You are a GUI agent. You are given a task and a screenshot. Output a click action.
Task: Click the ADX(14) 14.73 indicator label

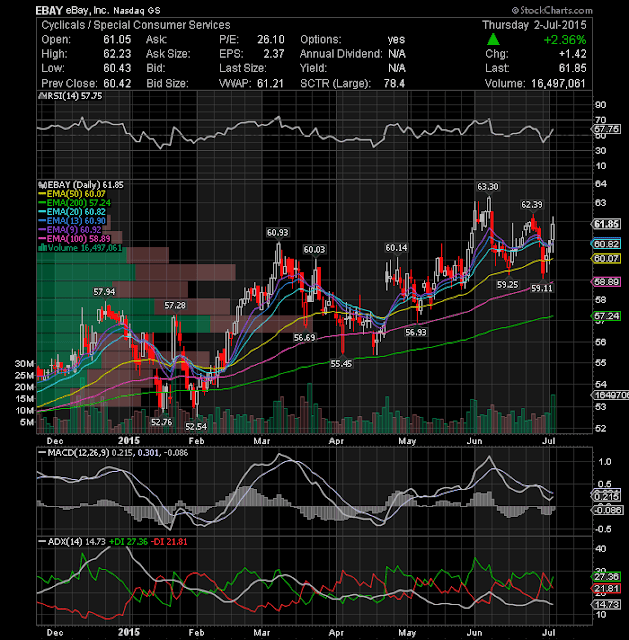point(71,542)
